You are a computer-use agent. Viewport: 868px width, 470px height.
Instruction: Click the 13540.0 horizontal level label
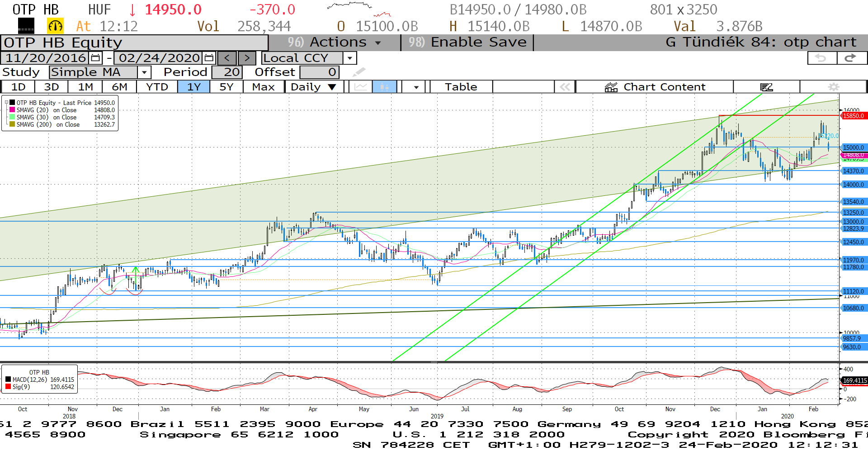[854, 202]
